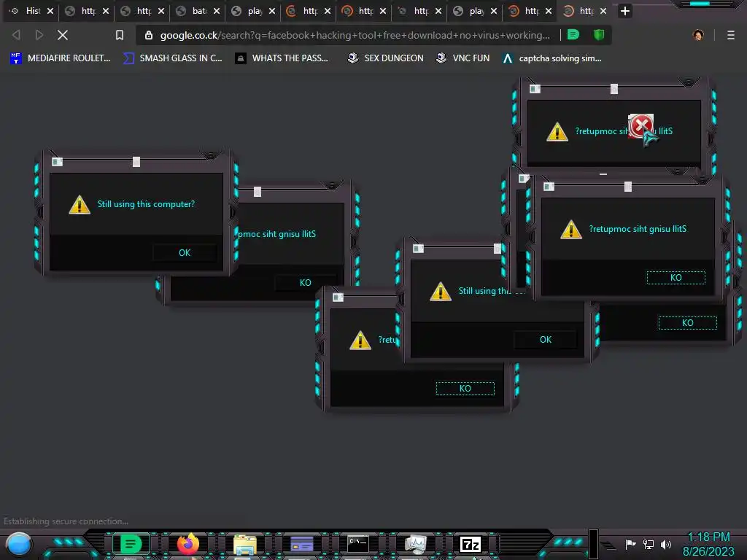Click warning icon in bottom '?retu' dialog
The image size is (747, 560).
tap(360, 341)
